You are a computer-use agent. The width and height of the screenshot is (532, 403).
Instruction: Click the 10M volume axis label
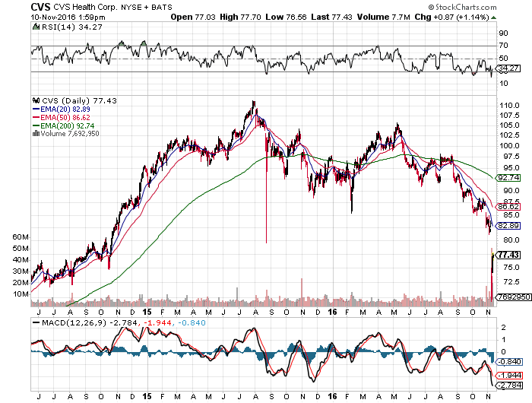pyautogui.click(x=21, y=294)
